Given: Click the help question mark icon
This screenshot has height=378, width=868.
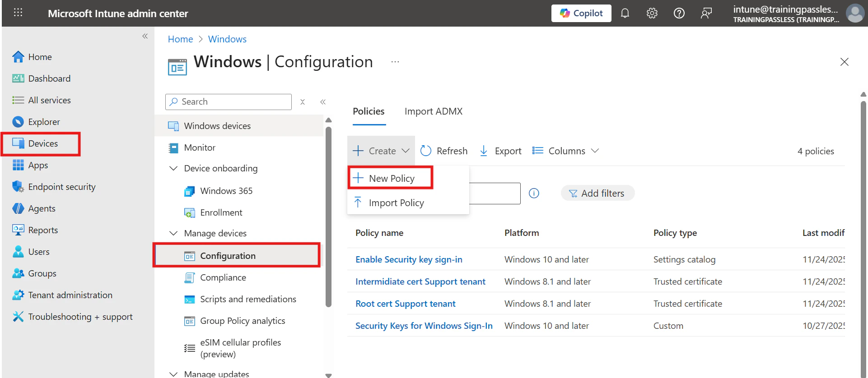Looking at the screenshot, I should (679, 14).
